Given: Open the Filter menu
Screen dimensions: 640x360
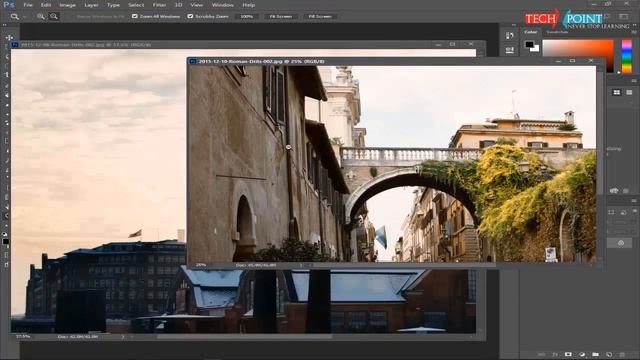Looking at the screenshot, I should 159,5.
